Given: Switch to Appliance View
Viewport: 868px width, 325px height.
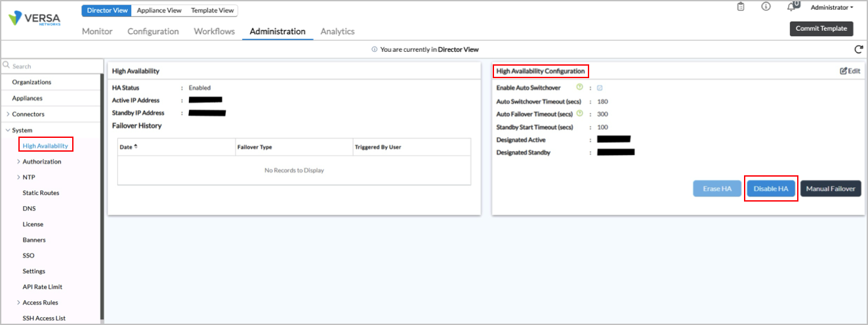Looking at the screenshot, I should 159,11.
